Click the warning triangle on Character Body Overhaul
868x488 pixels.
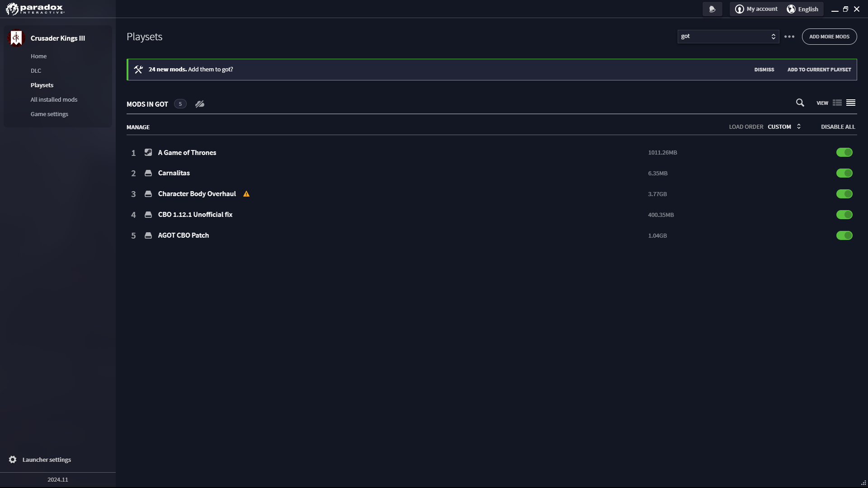point(246,194)
